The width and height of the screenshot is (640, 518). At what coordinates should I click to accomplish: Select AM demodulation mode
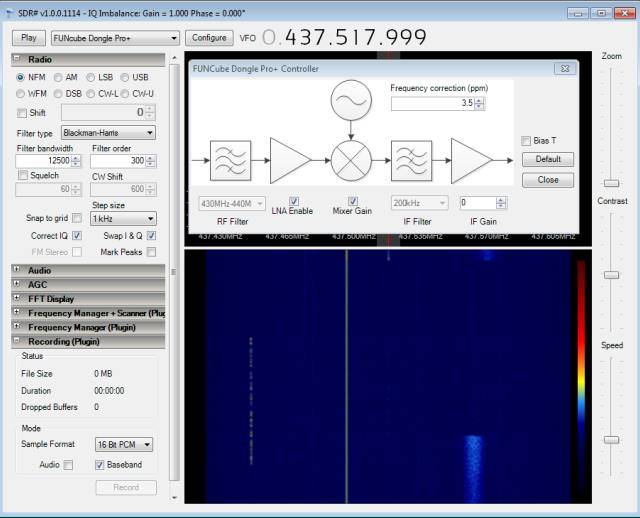click(58, 77)
